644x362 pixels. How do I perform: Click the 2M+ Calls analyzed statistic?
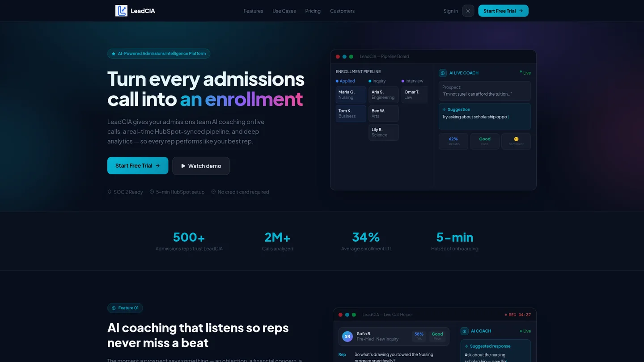pos(277,241)
